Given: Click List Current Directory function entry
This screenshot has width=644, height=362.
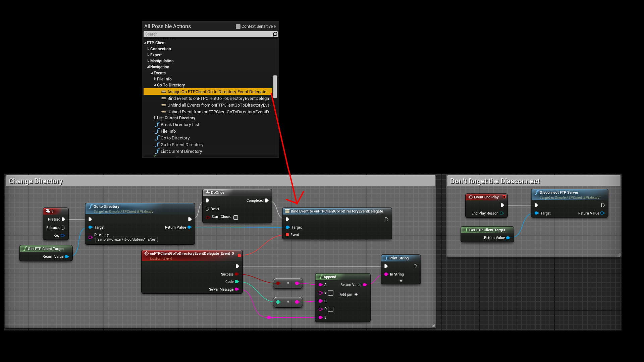Looking at the screenshot, I should click(x=181, y=152).
